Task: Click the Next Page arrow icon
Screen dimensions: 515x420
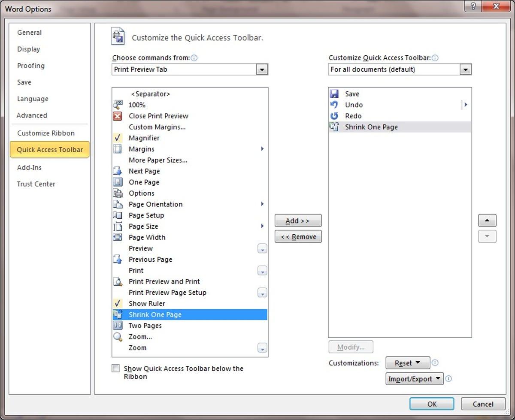Action: pyautogui.click(x=118, y=171)
